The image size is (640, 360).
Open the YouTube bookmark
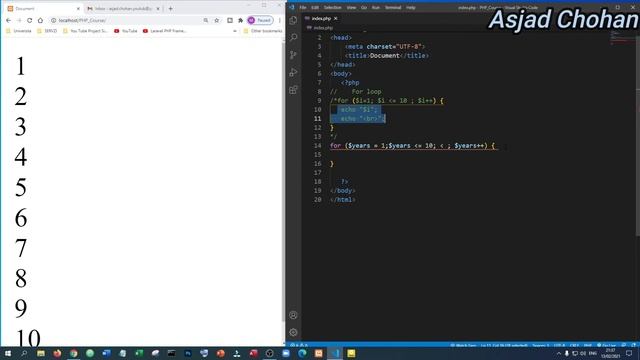tap(125, 31)
